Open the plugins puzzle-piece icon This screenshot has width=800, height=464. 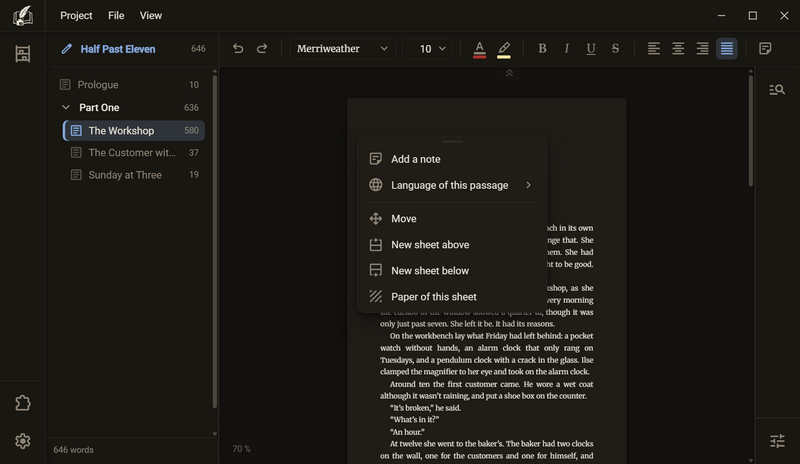point(22,403)
